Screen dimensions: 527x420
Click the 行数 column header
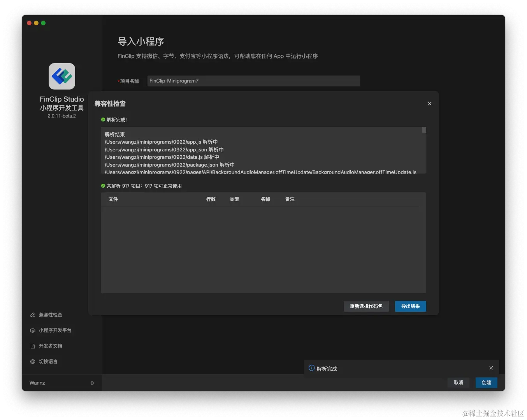tap(211, 199)
